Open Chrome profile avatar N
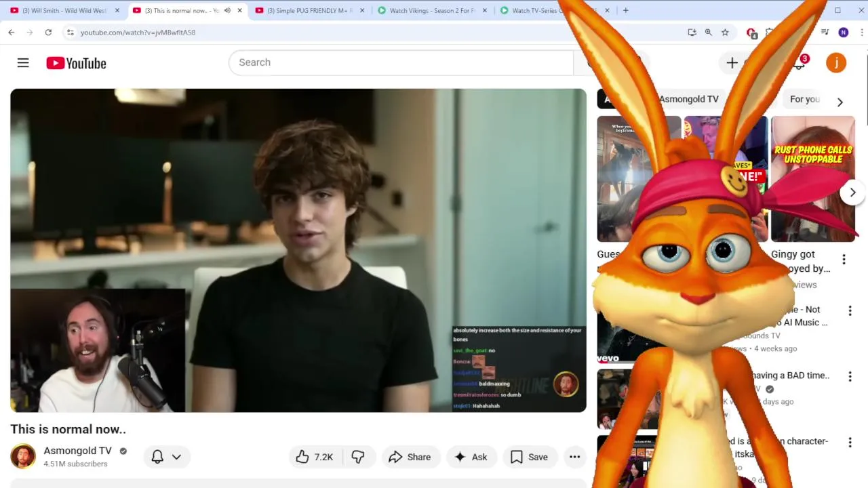 click(x=843, y=32)
